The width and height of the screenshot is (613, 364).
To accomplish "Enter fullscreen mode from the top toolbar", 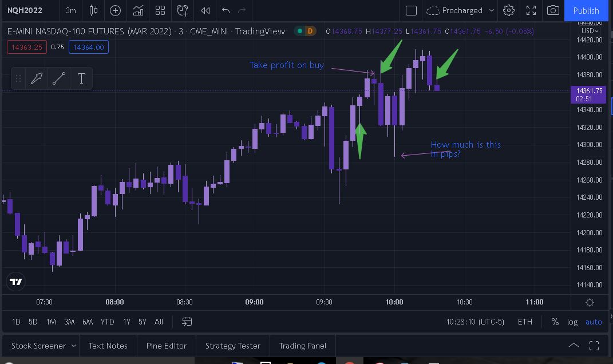I will tap(531, 10).
